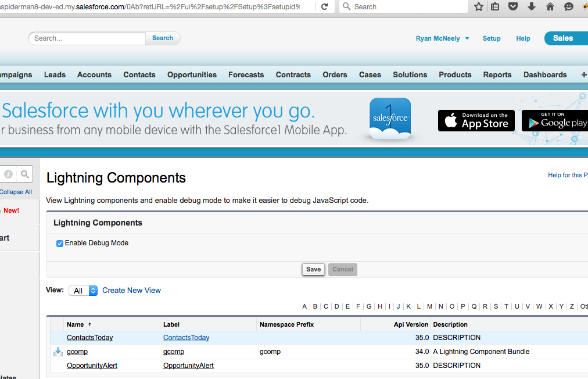
Task: Click gcomp namespace prefix cell
Action: click(x=270, y=352)
